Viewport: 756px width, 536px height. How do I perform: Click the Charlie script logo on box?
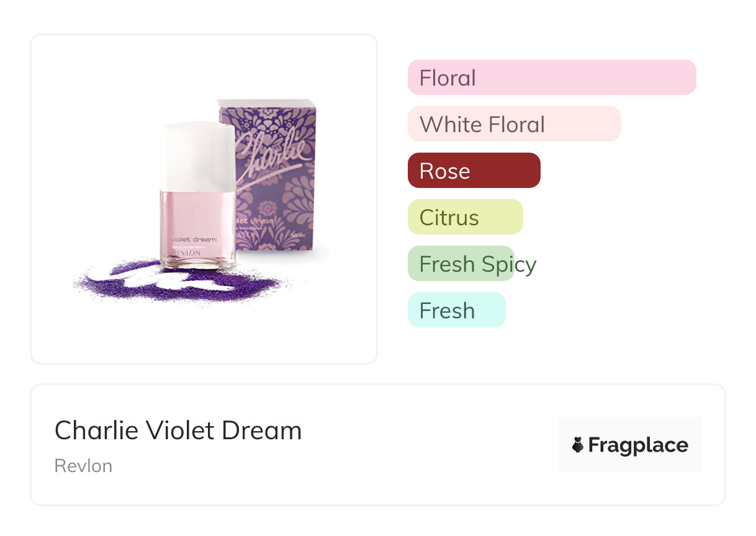click(x=271, y=155)
